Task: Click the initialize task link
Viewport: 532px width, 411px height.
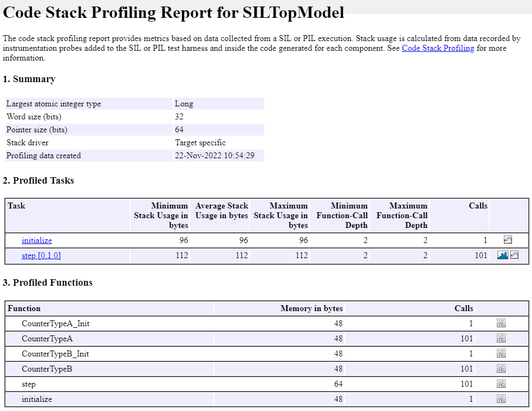Action: tap(37, 240)
